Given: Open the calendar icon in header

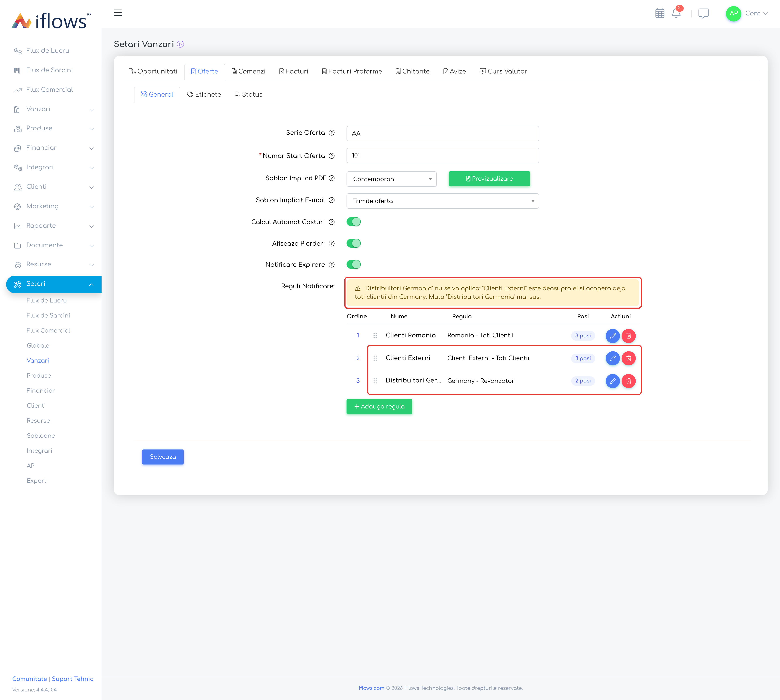Looking at the screenshot, I should coord(660,13).
